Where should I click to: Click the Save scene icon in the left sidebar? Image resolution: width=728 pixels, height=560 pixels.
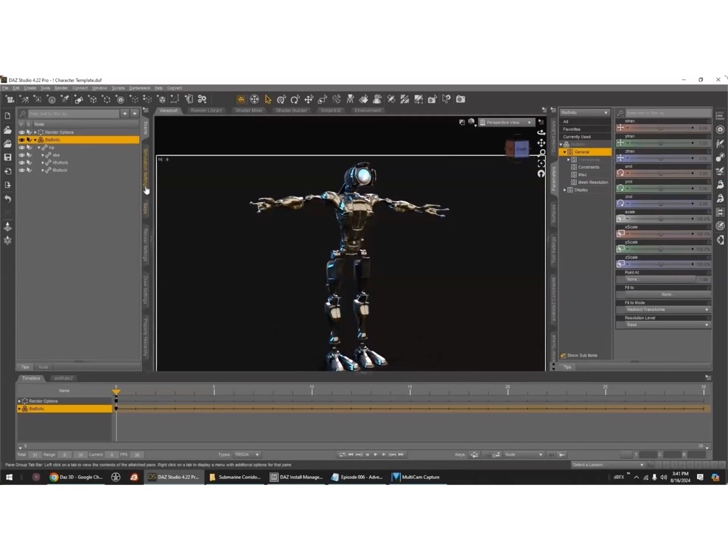coord(7,157)
